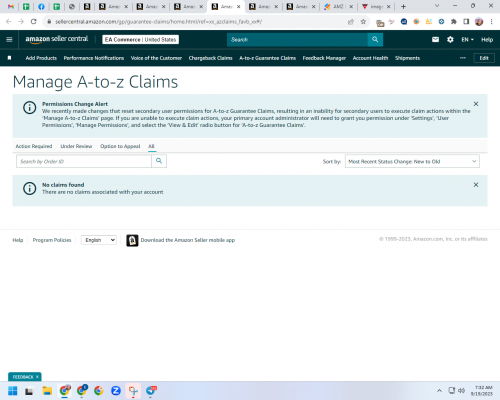Dismiss the No claims found notice
The width and height of the screenshot is (500, 400).
(476, 185)
